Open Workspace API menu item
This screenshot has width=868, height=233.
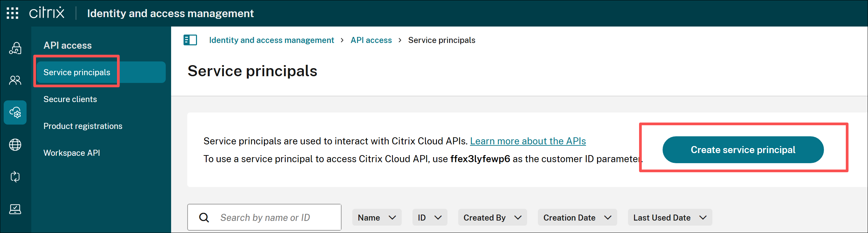[72, 153]
